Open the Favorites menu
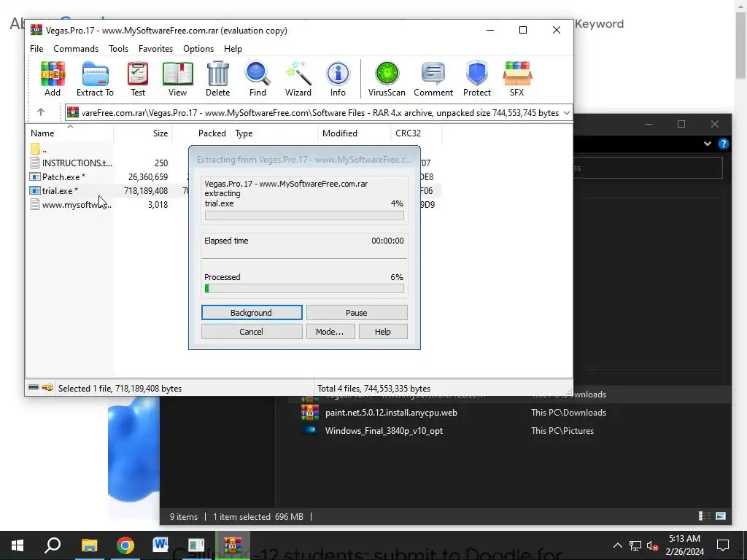This screenshot has width=747, height=560. click(x=155, y=49)
